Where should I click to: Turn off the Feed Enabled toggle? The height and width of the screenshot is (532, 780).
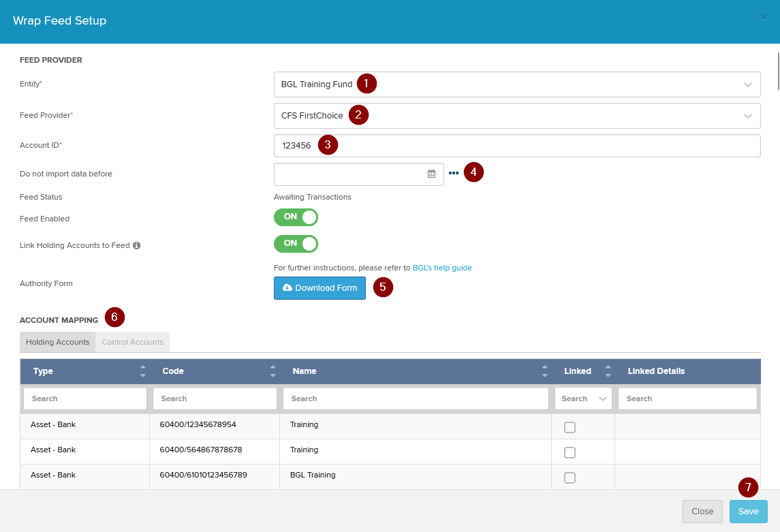(x=296, y=217)
